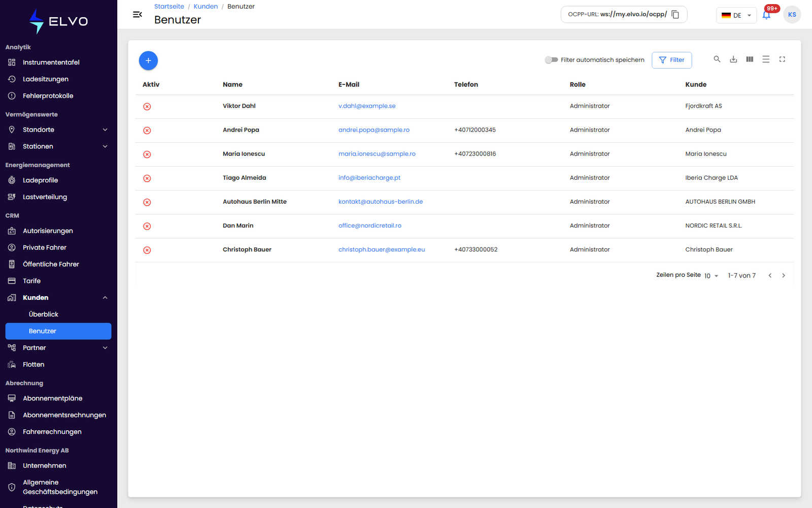This screenshot has height=508, width=812.
Task: Toggle active status for Andrei Popa
Action: point(147,131)
